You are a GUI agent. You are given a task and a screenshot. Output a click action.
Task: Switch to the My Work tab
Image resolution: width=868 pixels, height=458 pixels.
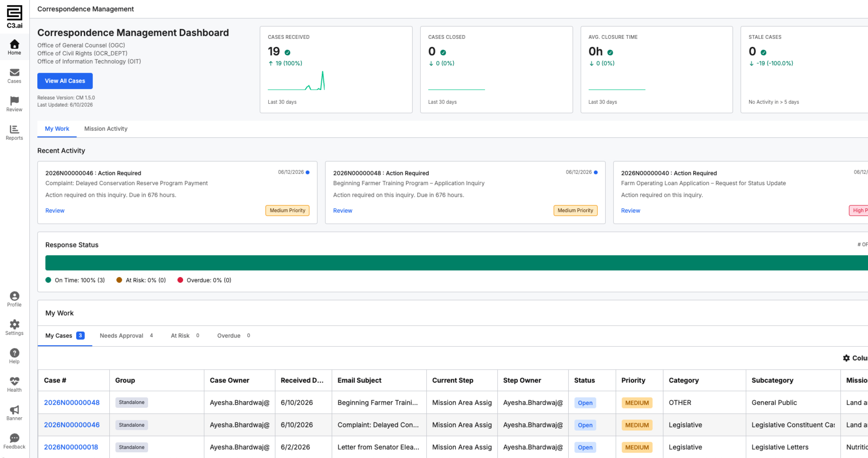pyautogui.click(x=57, y=129)
